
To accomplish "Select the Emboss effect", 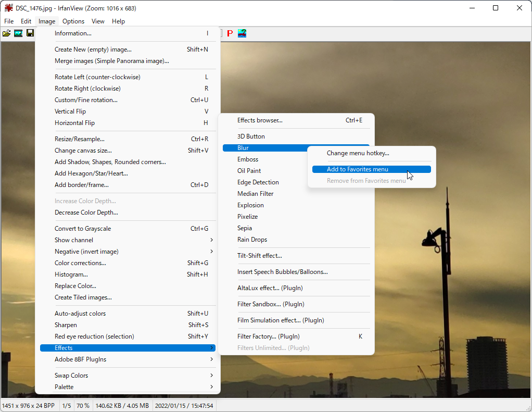I will click(248, 159).
